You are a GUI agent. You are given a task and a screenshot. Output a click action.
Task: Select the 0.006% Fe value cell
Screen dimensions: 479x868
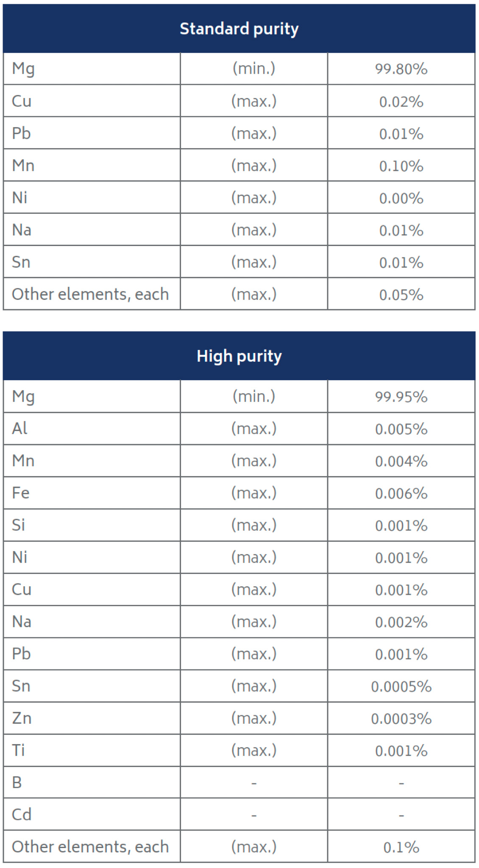[x=401, y=494]
